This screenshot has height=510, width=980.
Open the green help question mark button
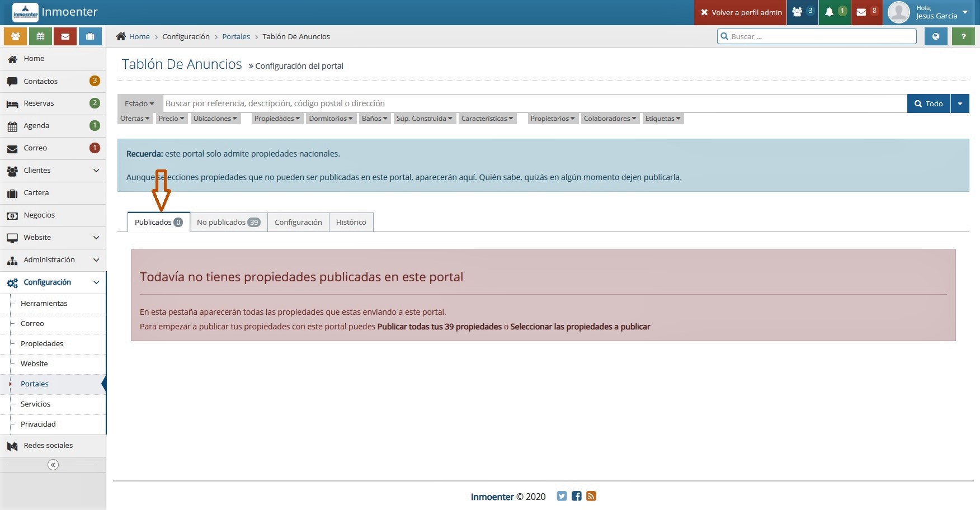(x=963, y=36)
